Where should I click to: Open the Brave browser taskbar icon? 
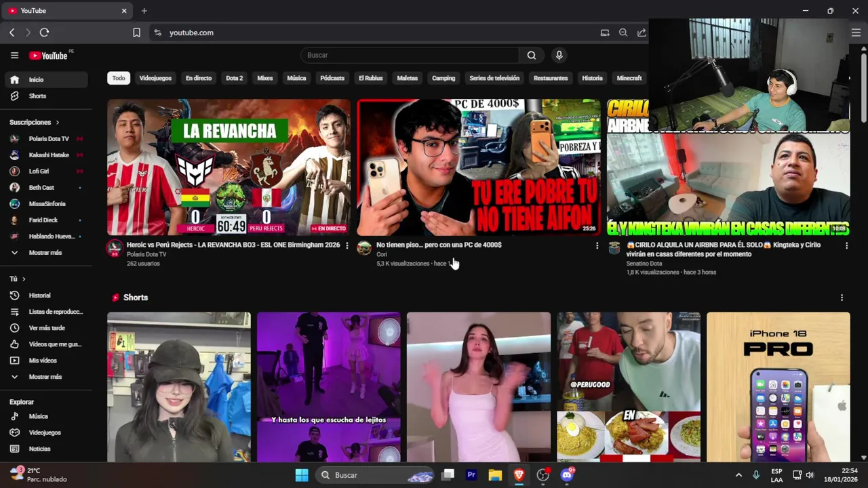[x=519, y=475]
